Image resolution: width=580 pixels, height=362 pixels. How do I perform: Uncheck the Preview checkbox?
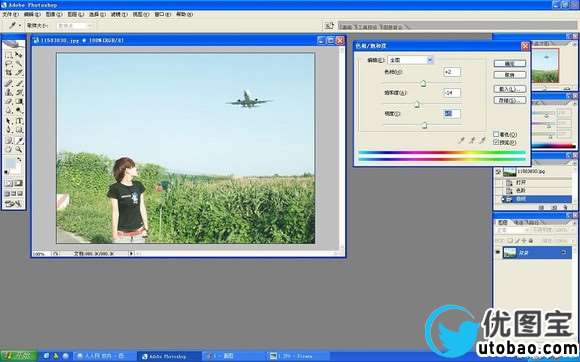pos(496,142)
